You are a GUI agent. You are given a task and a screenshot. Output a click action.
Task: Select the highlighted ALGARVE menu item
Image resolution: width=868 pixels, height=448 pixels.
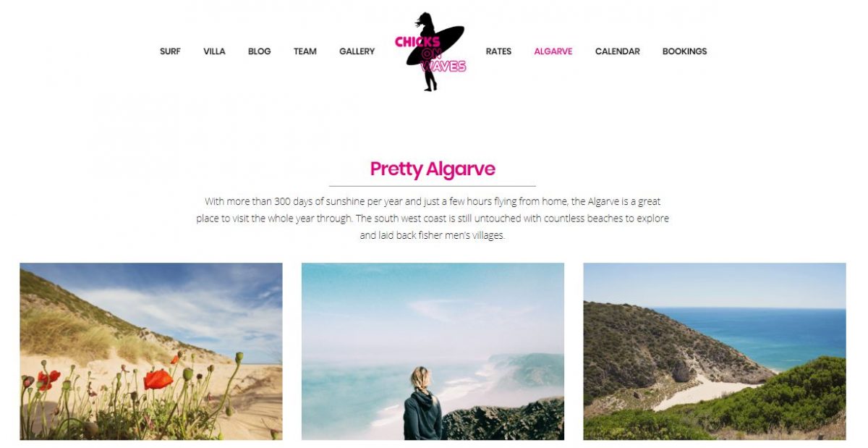pos(553,51)
